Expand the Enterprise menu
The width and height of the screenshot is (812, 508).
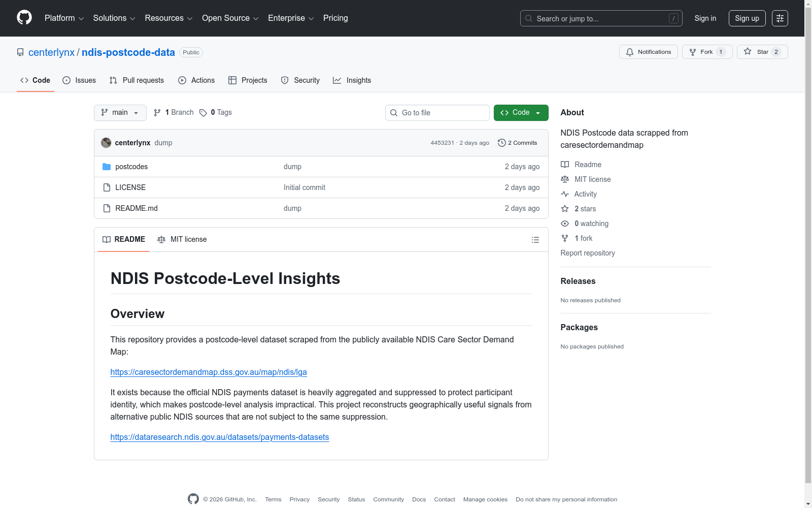tap(291, 18)
